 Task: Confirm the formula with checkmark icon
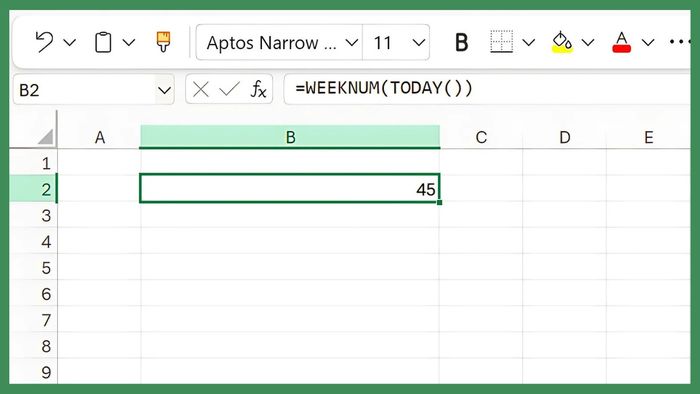tap(229, 89)
